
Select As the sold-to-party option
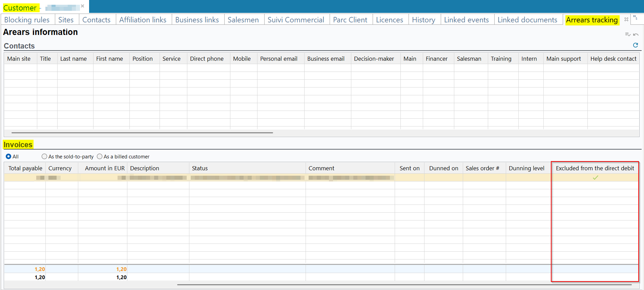tap(44, 156)
